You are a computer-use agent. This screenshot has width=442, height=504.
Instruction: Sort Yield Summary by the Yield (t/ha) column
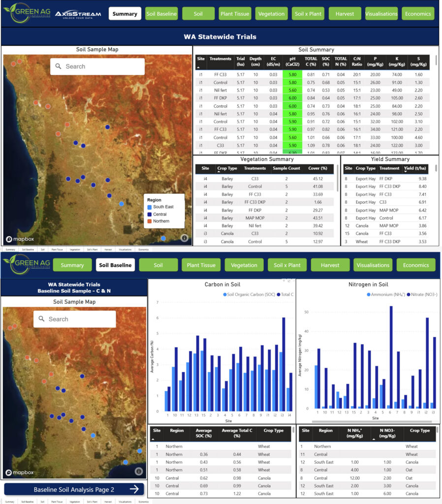tap(416, 168)
